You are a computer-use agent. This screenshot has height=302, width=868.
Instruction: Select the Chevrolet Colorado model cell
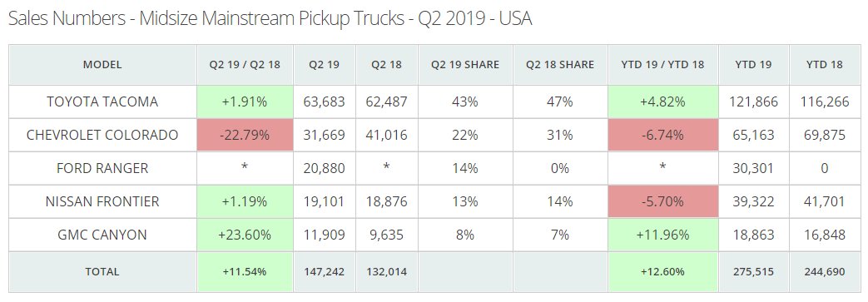(x=102, y=135)
